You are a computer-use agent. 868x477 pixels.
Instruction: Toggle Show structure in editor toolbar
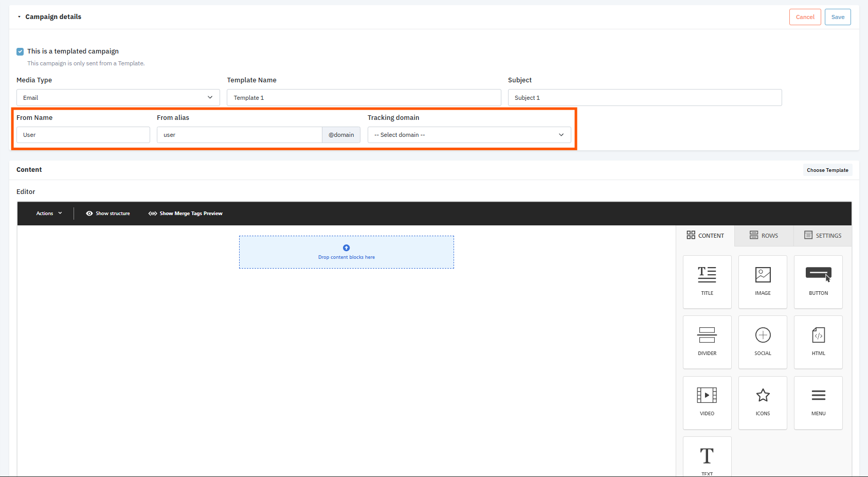[x=108, y=214]
